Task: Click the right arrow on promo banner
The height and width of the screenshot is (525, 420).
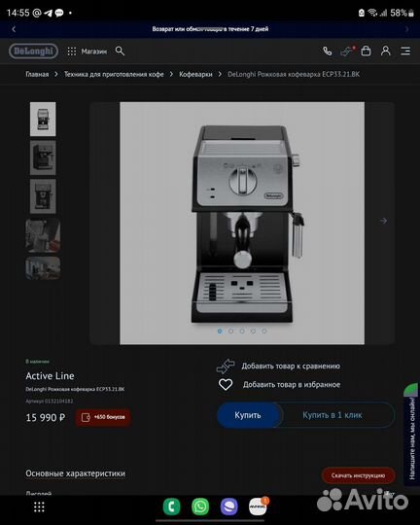Action: click(407, 29)
